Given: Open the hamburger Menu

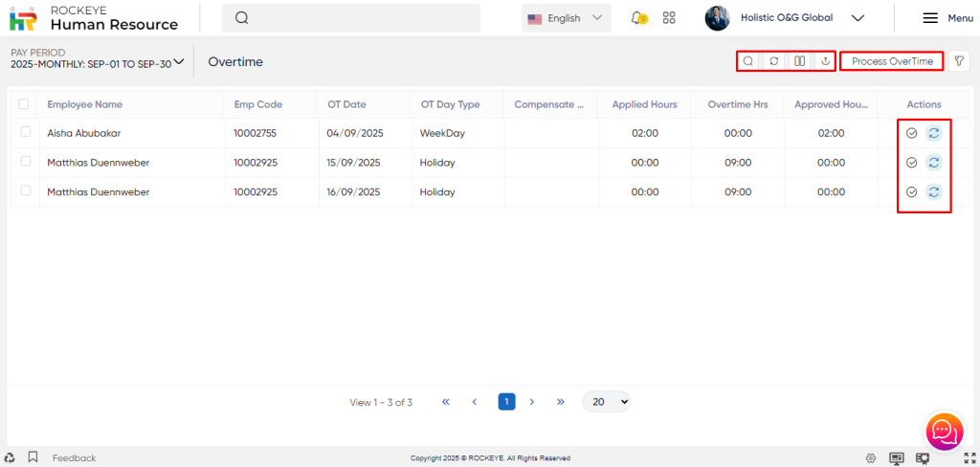Looking at the screenshot, I should pos(947,18).
